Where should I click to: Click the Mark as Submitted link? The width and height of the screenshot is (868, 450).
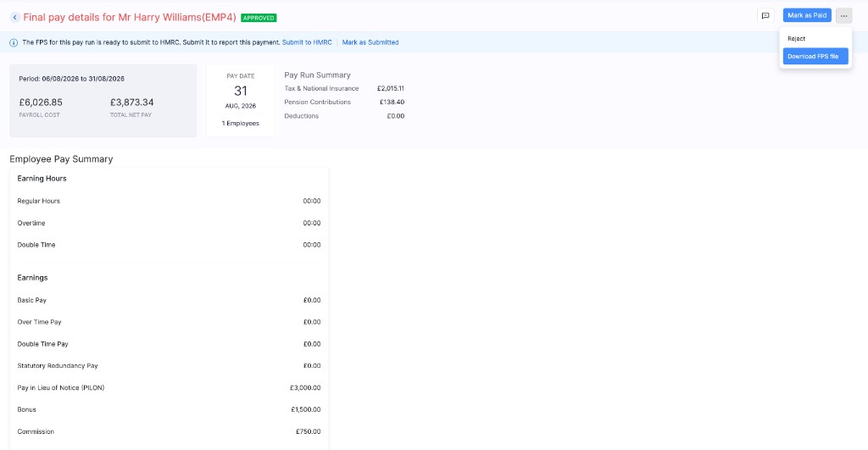coord(370,42)
